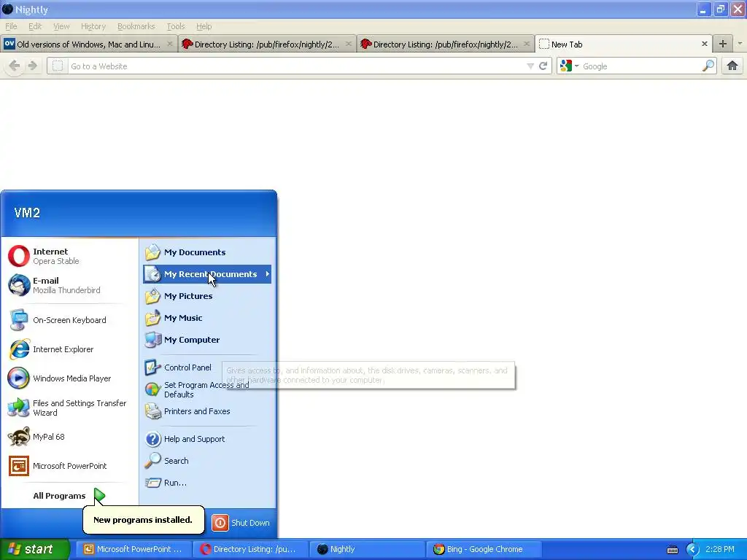Expand All Programs green arrow

coord(99,496)
